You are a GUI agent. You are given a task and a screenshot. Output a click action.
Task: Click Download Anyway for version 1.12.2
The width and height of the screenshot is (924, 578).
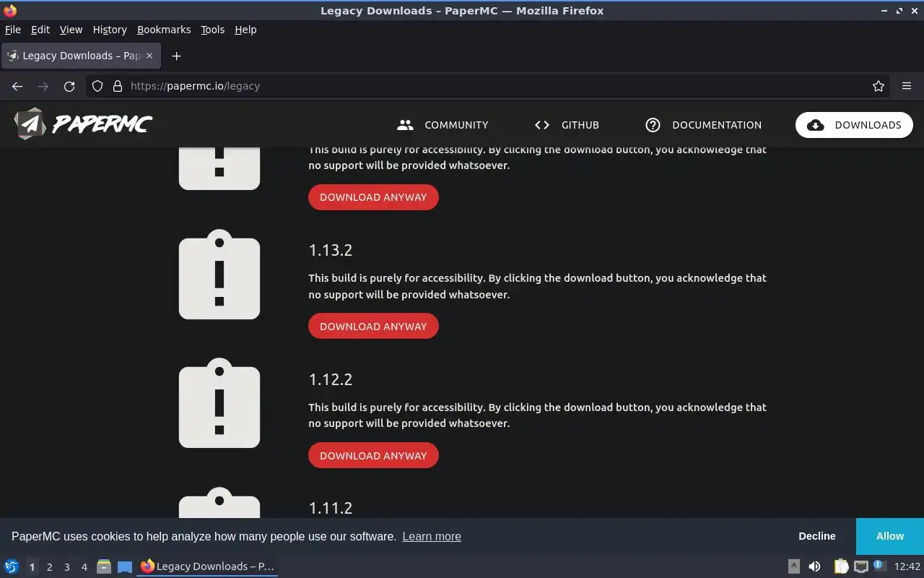[x=373, y=455]
